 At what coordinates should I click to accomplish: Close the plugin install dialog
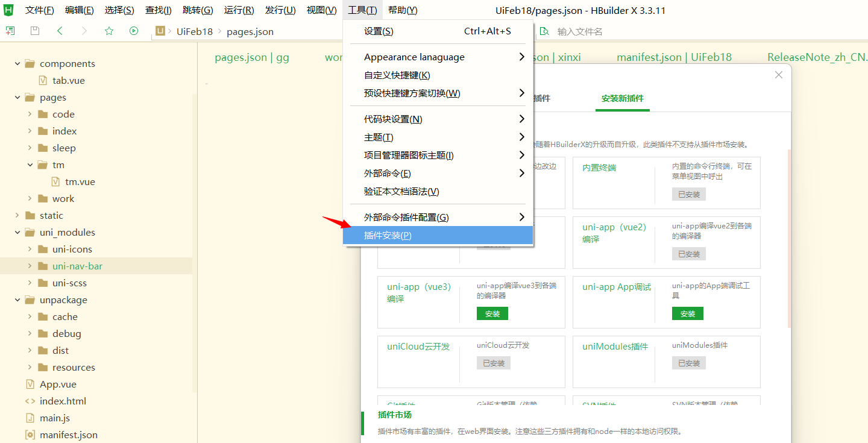[779, 75]
